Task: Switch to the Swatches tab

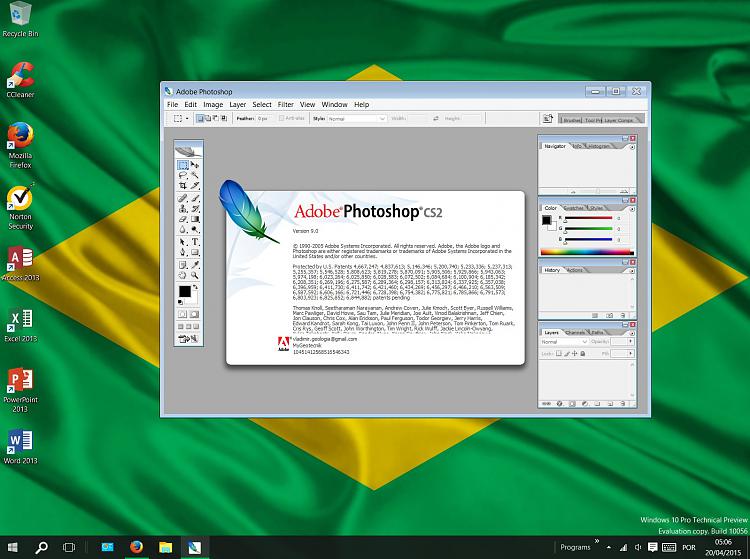Action: 574,208
